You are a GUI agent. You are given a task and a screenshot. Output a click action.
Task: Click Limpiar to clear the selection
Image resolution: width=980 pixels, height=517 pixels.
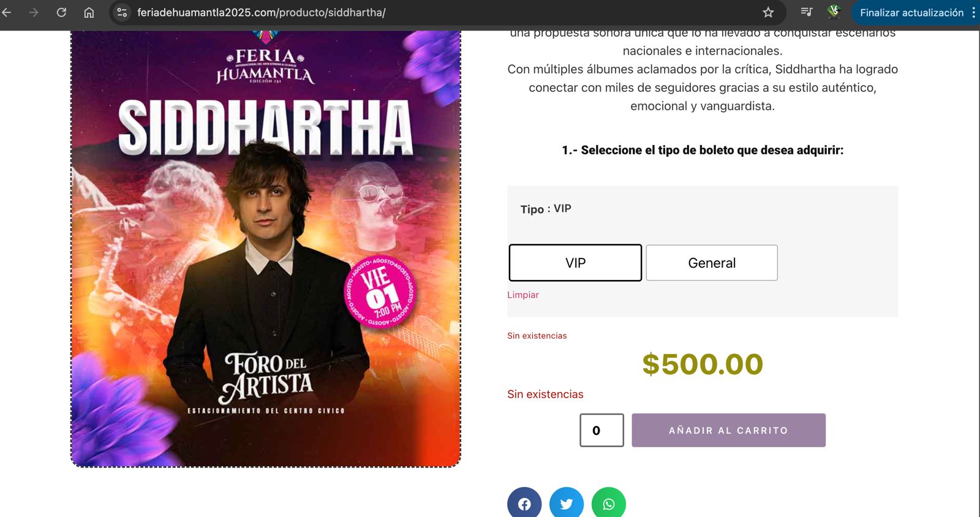[523, 295]
